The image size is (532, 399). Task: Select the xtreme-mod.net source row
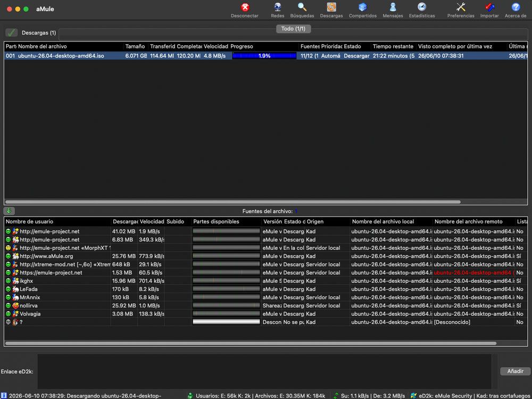(x=265, y=264)
